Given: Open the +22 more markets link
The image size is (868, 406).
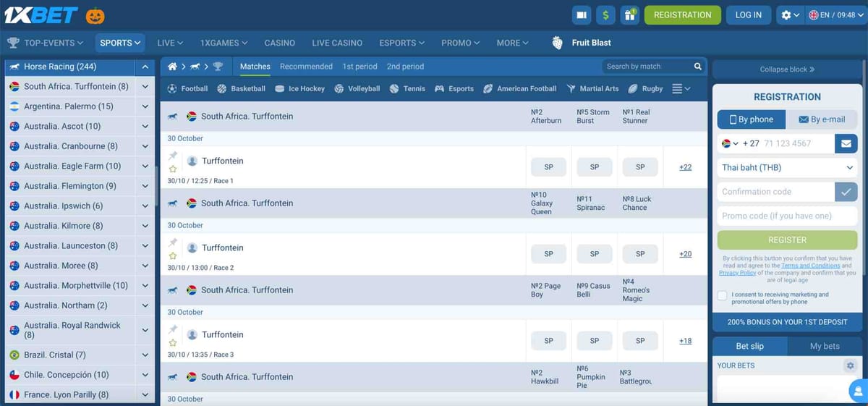Looking at the screenshot, I should click(x=685, y=167).
